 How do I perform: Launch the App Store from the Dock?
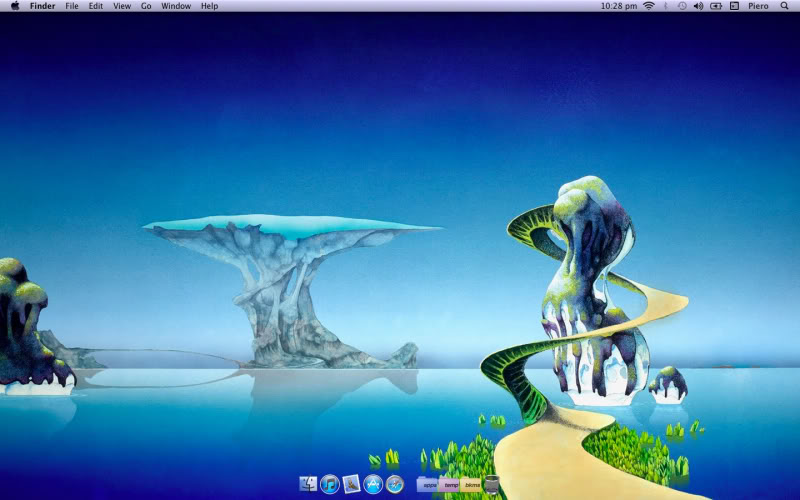coord(373,484)
